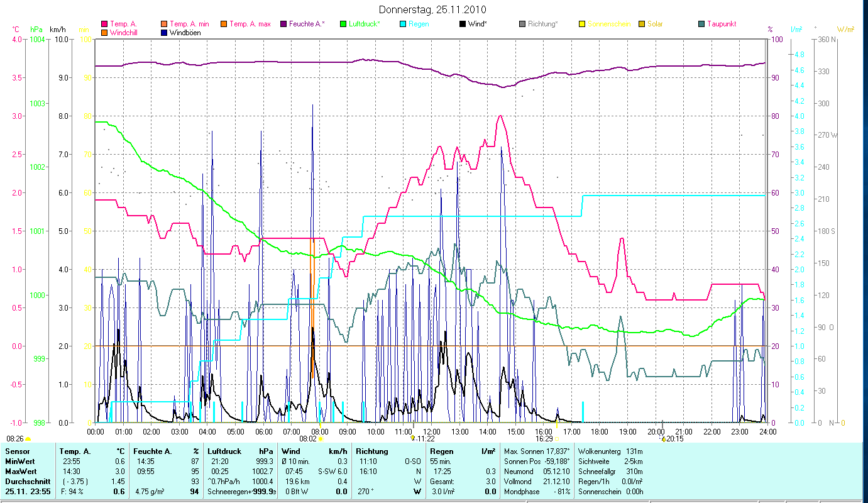
Task: Click the km/h axis unit label
Action: click(57, 30)
